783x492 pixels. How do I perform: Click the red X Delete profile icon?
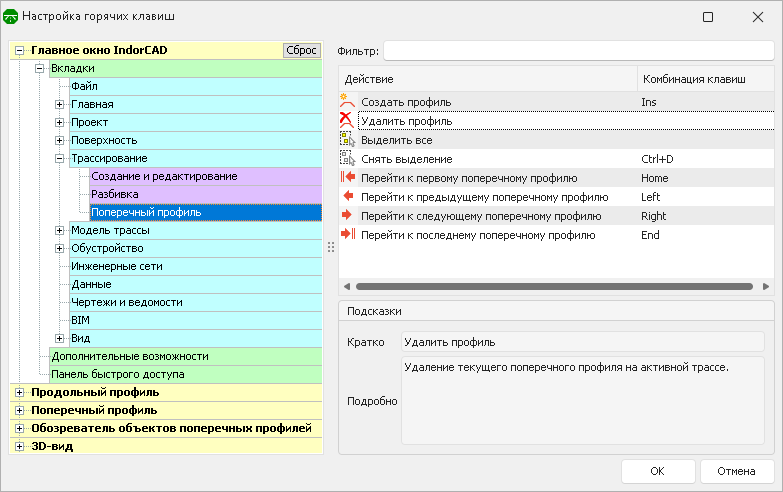point(347,121)
